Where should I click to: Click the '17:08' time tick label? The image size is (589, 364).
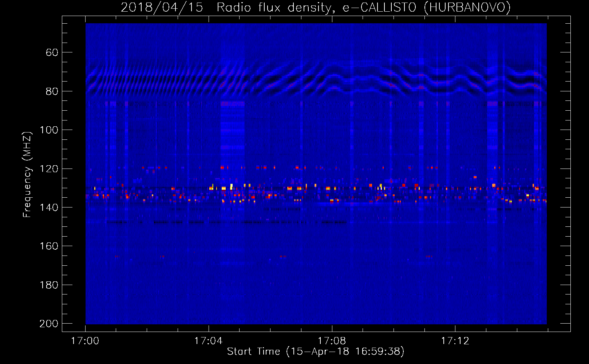click(x=332, y=341)
